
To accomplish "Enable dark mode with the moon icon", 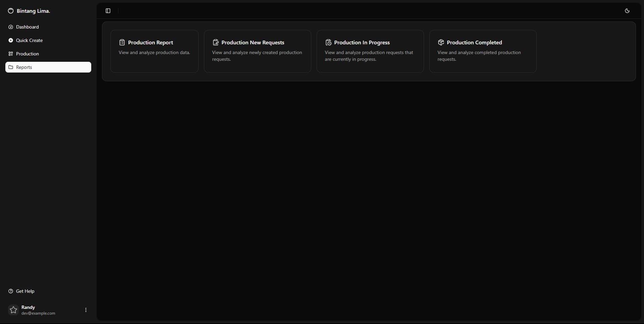I will [x=628, y=10].
